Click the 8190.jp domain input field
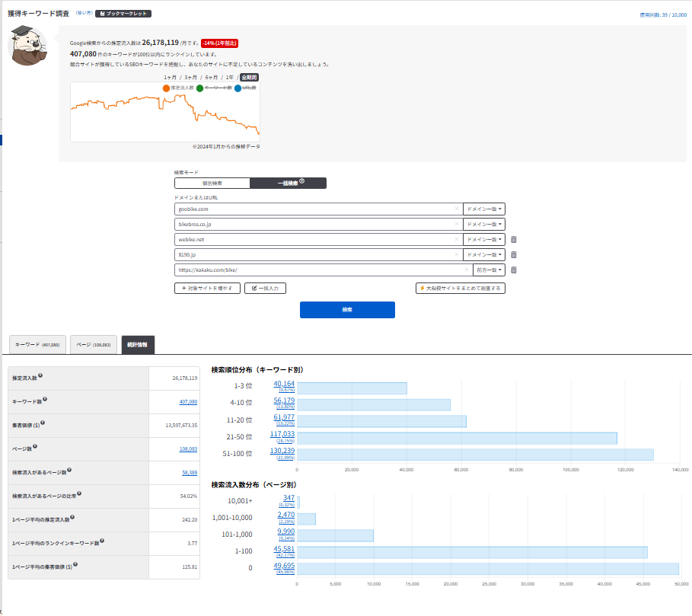The image size is (692, 616). [315, 254]
